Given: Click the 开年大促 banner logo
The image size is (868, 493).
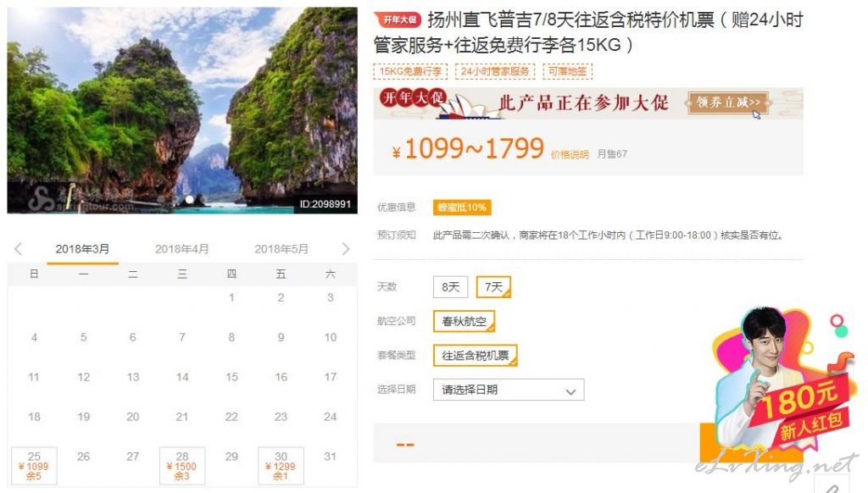Looking at the screenshot, I should click(413, 98).
